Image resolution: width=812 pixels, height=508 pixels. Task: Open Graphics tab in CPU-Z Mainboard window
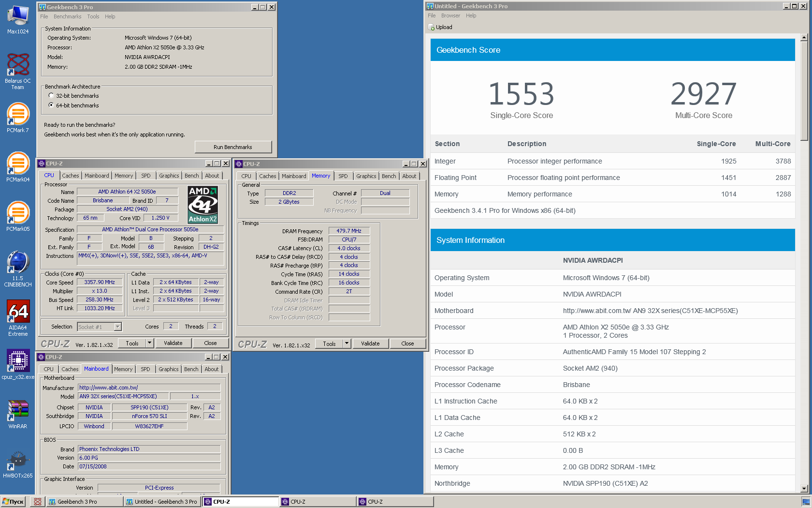point(169,369)
